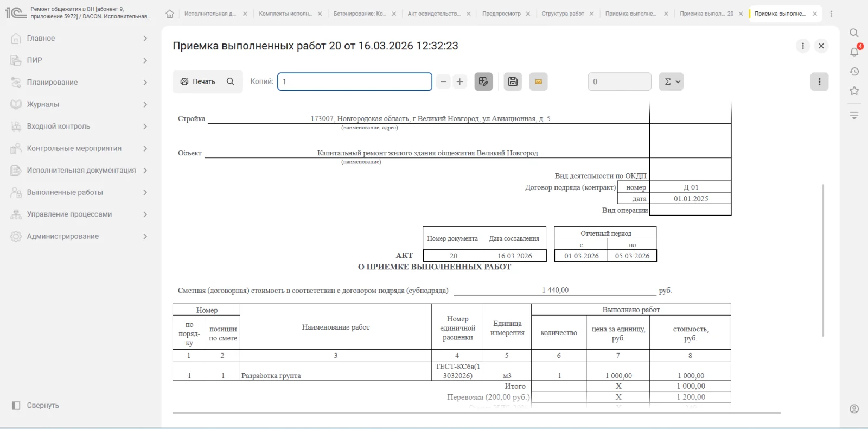868x429 pixels.
Task: Click the sum value field showing 0
Action: (620, 81)
